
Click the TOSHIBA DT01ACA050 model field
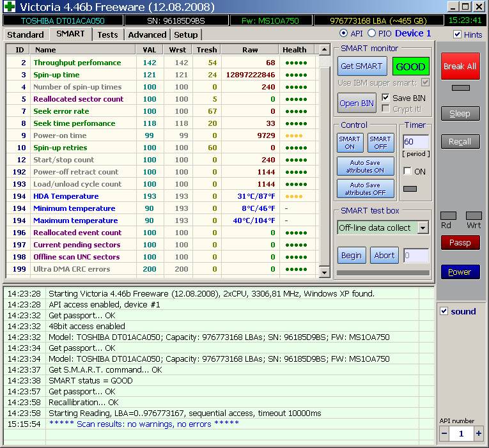(63, 20)
